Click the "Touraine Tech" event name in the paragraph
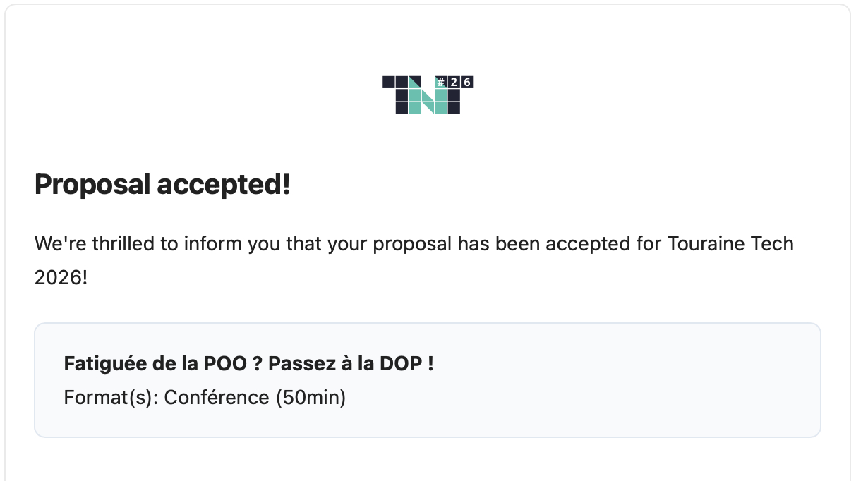 coord(730,244)
